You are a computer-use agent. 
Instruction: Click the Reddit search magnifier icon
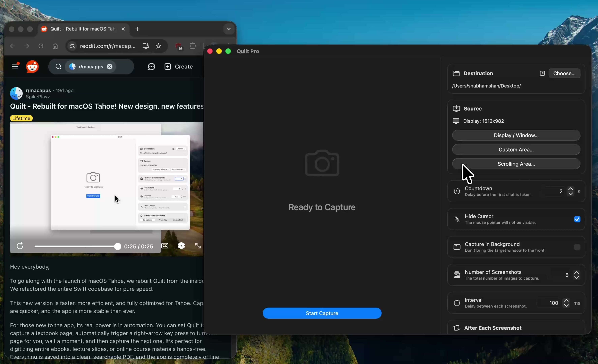[58, 67]
